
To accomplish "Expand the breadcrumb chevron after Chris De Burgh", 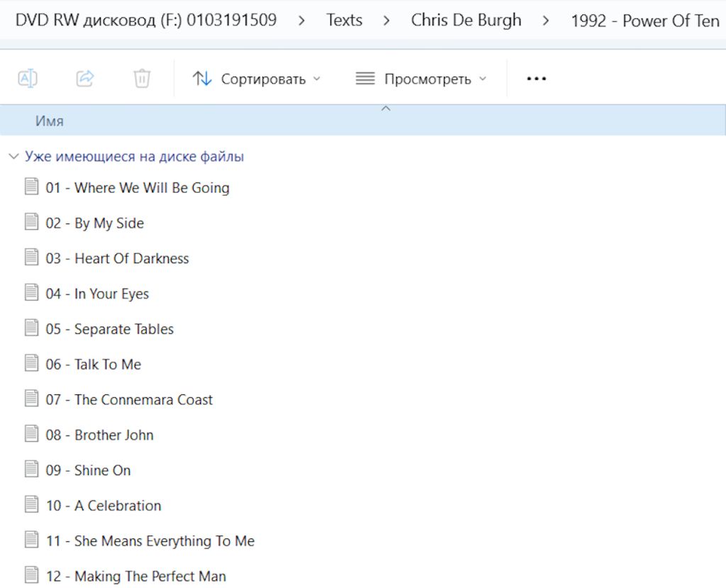I will [x=546, y=21].
